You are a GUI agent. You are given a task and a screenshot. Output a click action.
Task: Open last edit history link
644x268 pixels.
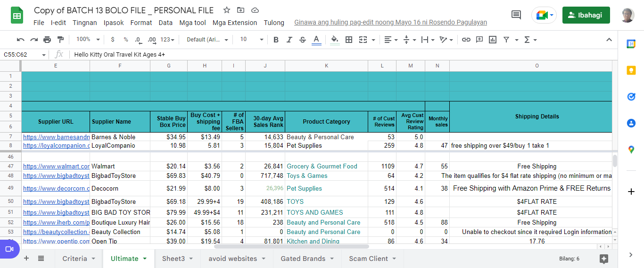pos(390,23)
